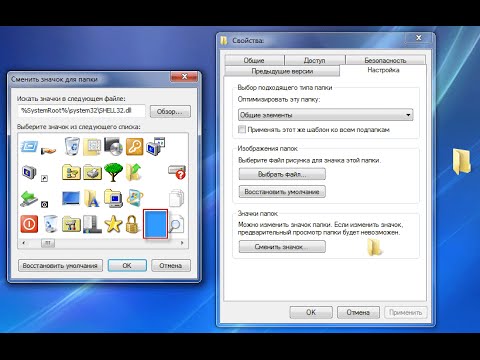Open the Общие элементы folder type dropdown
Image resolution: width=480 pixels, height=360 pixels.
coord(326,115)
